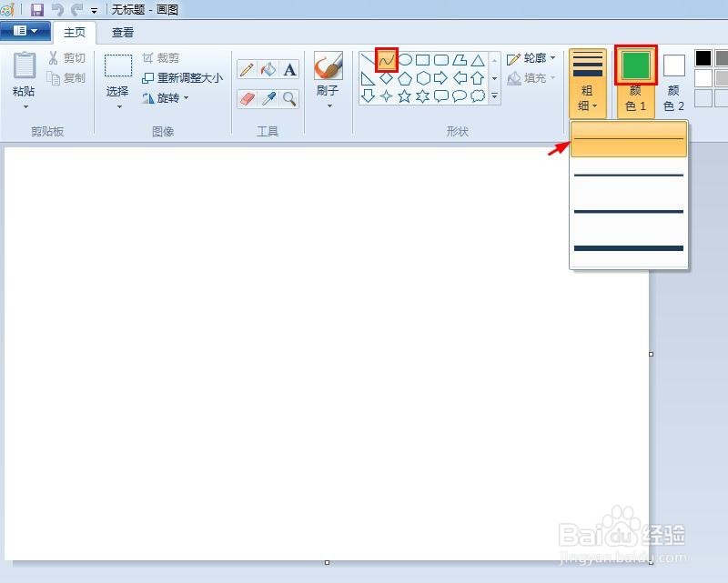The width and height of the screenshot is (728, 583).
Task: Select the Right triangle shape
Action: (x=368, y=78)
